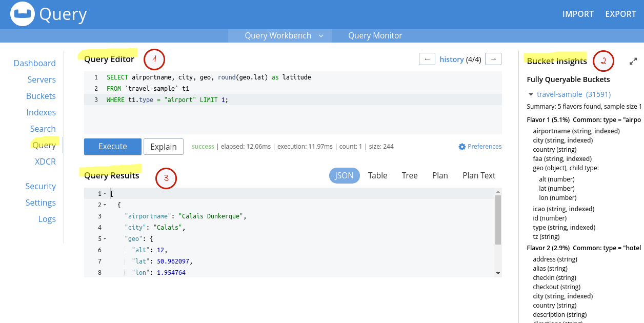Go to previous query in history

[x=427, y=59]
